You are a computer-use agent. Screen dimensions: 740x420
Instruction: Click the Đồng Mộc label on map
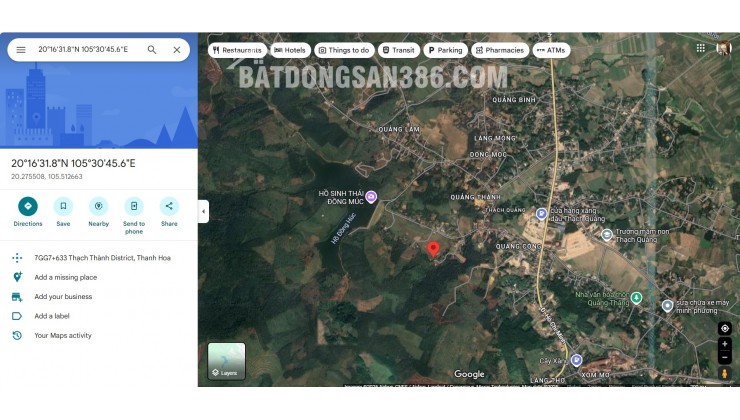coord(488,154)
